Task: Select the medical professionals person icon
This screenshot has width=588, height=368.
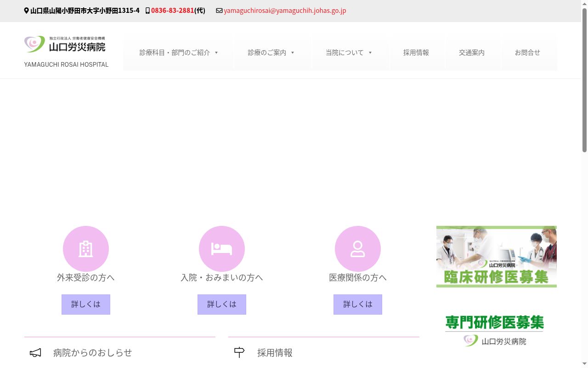Action: [358, 249]
